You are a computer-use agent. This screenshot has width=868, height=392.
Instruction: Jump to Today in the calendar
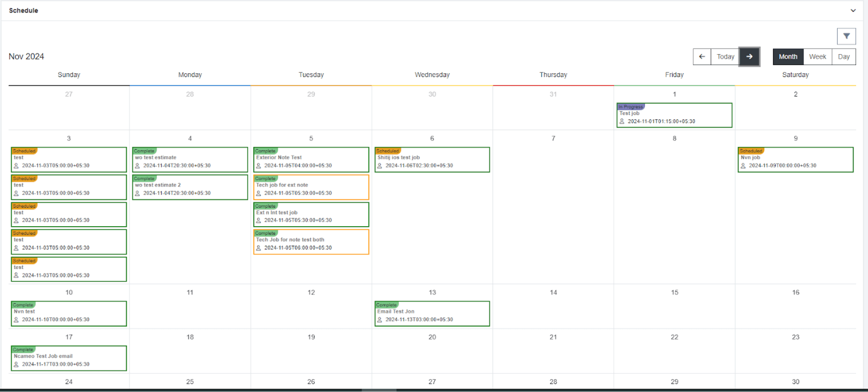coord(725,57)
